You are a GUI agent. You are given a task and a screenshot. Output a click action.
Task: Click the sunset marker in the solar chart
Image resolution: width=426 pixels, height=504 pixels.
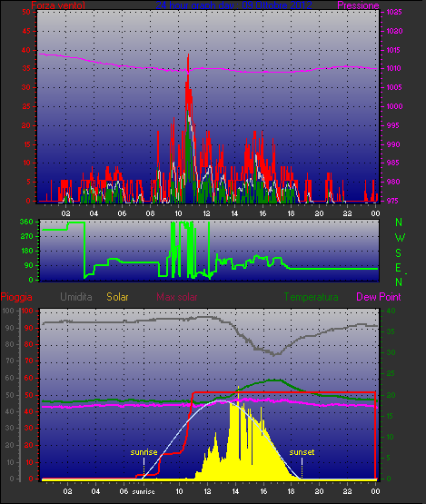pos(302,452)
